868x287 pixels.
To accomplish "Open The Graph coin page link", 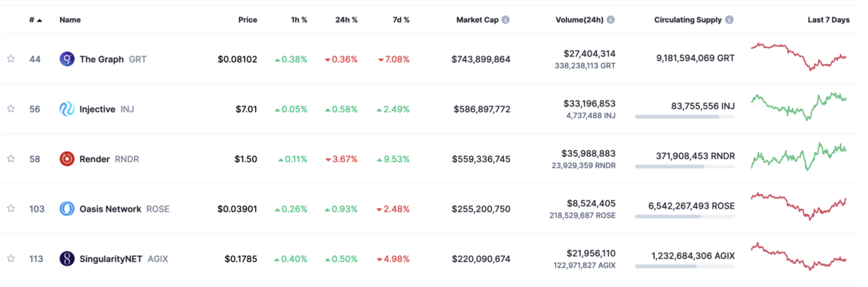I will (102, 59).
